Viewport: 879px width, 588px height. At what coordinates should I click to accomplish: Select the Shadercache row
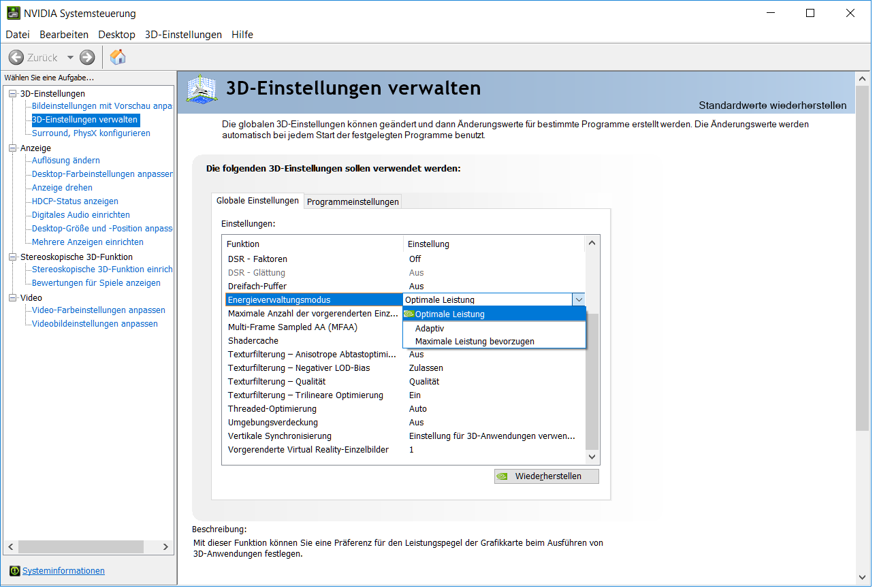[314, 340]
